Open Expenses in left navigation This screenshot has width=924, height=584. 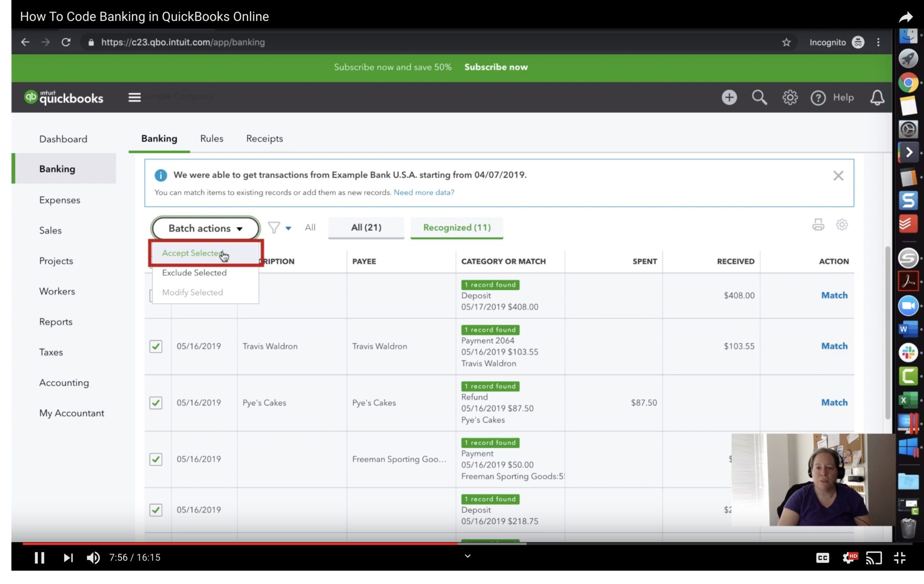pos(60,200)
